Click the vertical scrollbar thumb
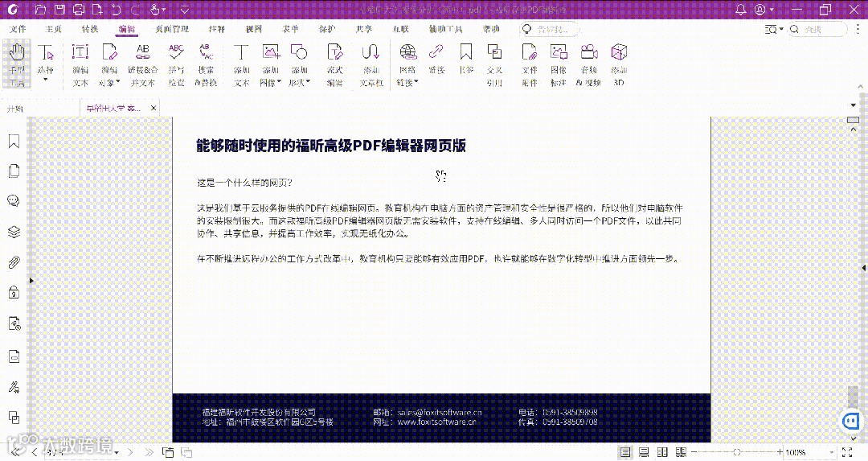 [x=853, y=397]
